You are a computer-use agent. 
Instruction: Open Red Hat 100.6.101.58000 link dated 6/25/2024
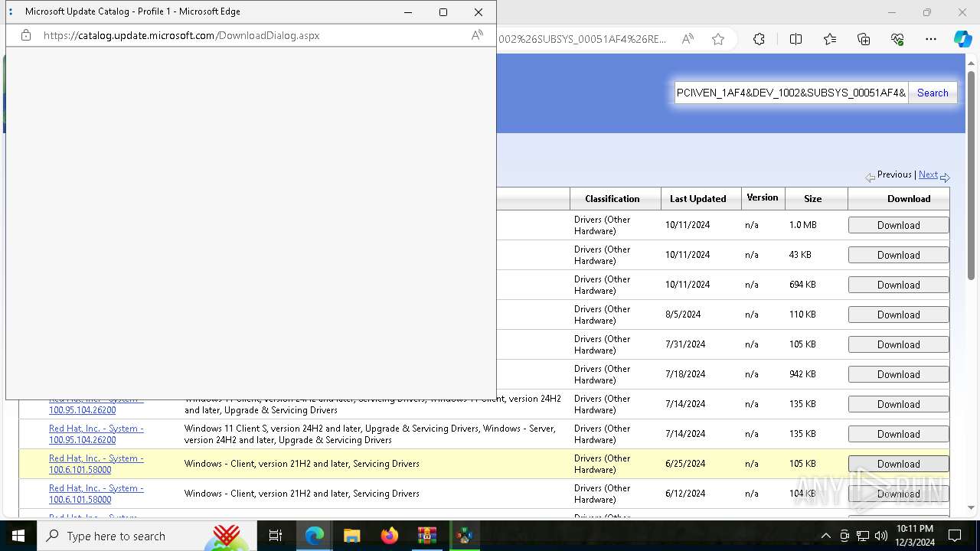click(96, 464)
